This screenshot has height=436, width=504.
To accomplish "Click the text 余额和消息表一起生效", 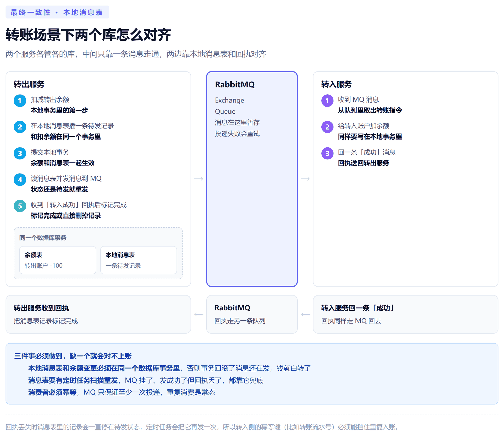I will tap(62, 163).
